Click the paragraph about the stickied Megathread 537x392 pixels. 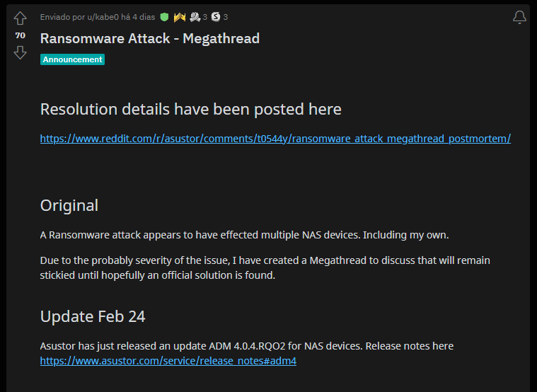(265, 267)
